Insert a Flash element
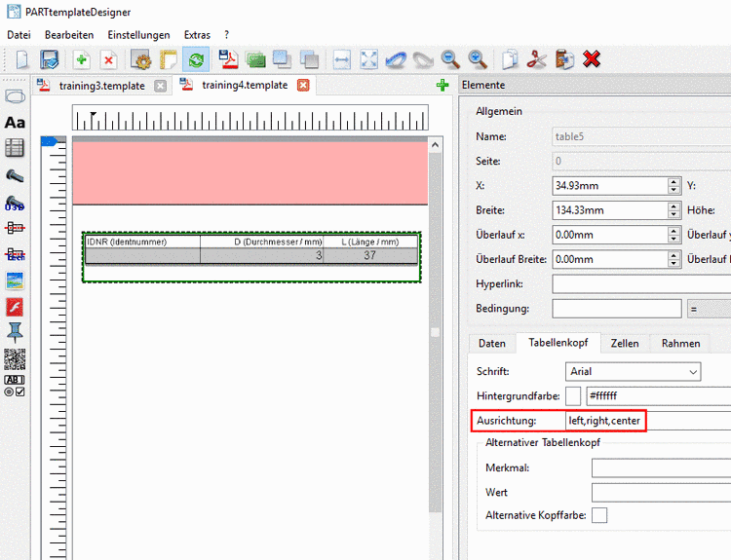Screen dimensions: 731x560 pos(15,307)
